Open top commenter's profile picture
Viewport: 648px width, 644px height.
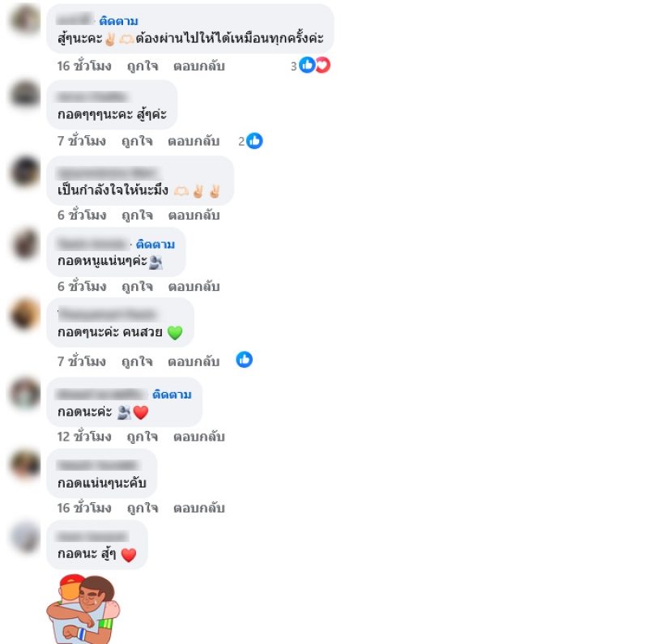tap(26, 19)
